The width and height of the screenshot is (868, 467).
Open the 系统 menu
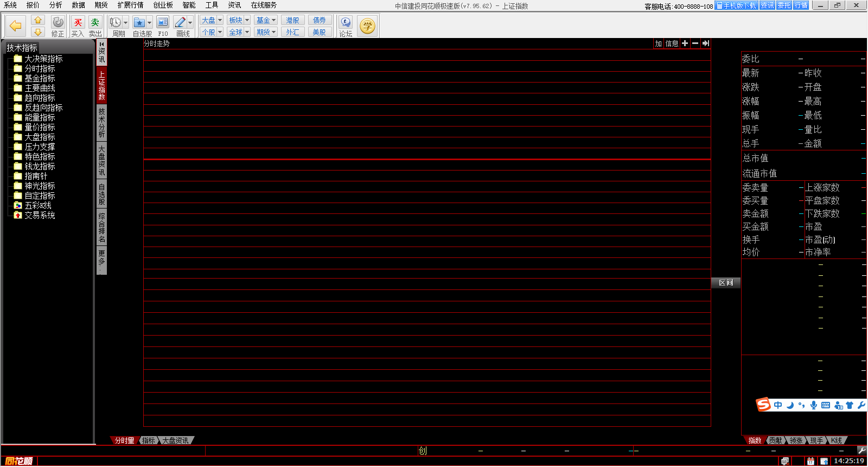(x=10, y=5)
